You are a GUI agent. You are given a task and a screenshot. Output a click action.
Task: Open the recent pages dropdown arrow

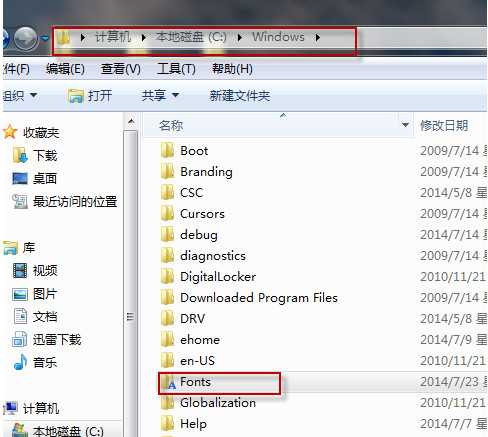click(45, 39)
